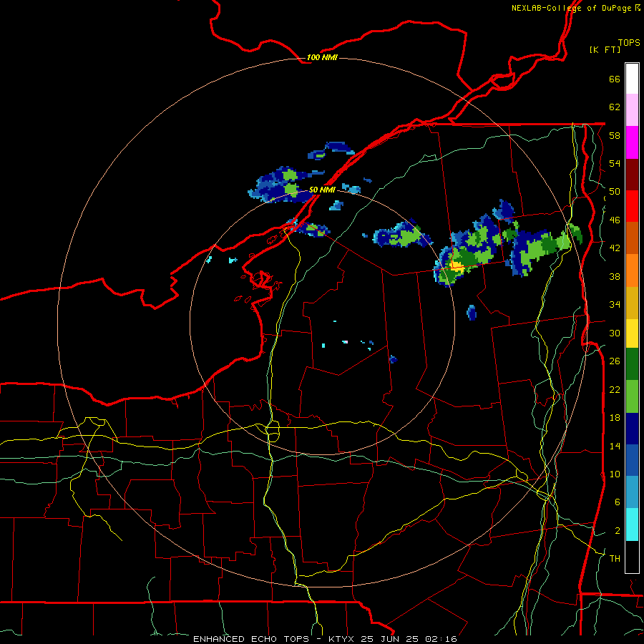Screen dimensions: 644x644
Task: Select the legend value 22
Action: click(x=615, y=389)
